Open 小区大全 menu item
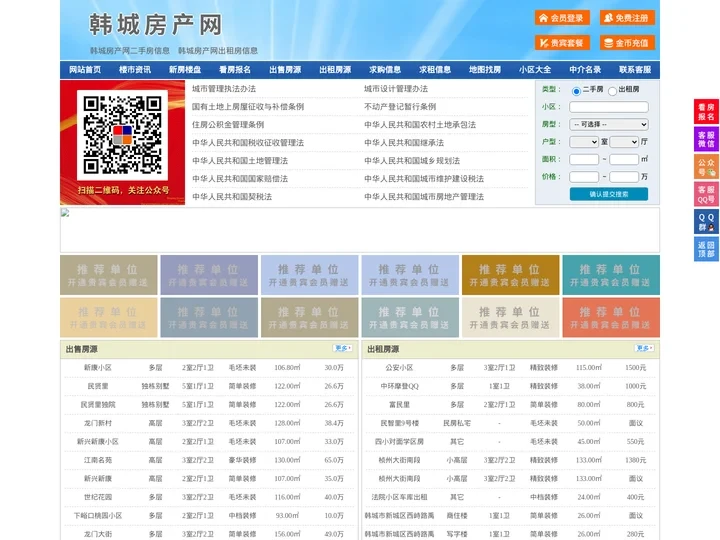Image resolution: width=720 pixels, height=540 pixels. coord(535,70)
